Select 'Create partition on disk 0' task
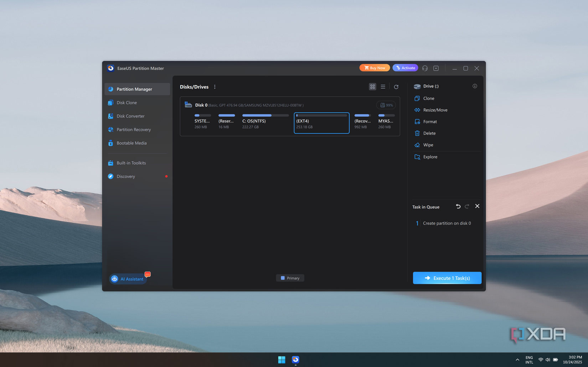The image size is (588, 367). click(447, 223)
